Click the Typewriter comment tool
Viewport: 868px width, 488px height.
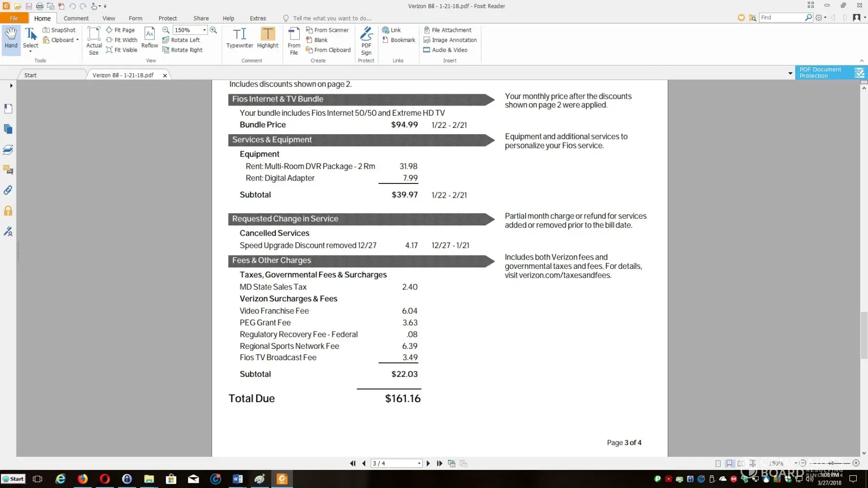point(239,38)
